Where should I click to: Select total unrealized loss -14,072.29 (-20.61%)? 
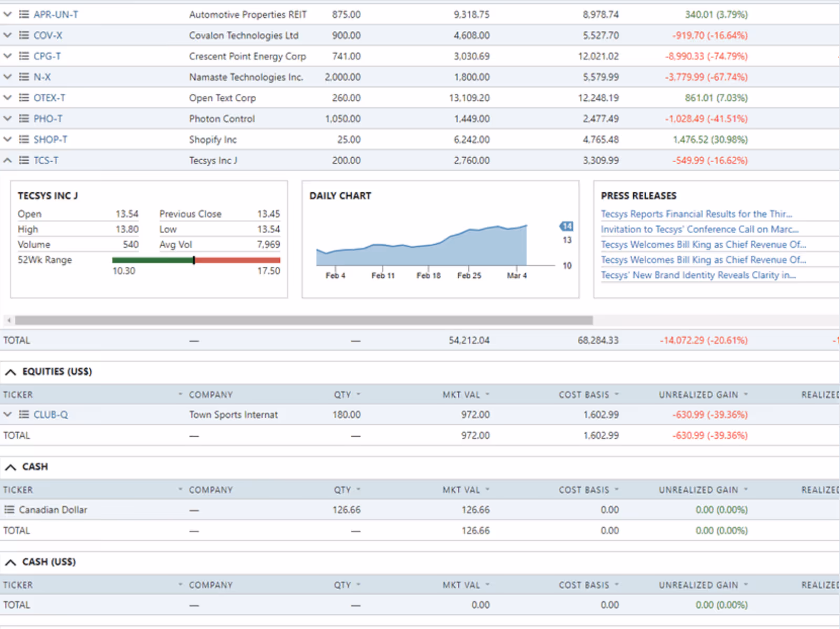tap(703, 341)
